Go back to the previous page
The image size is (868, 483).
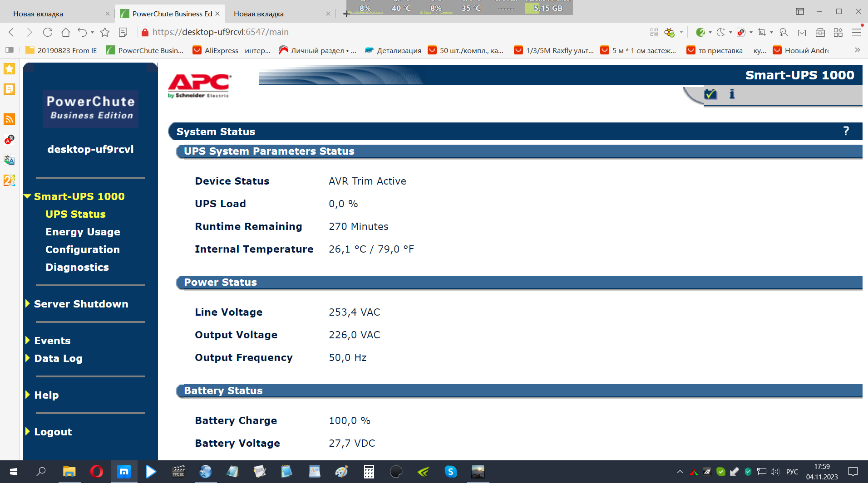click(x=12, y=32)
